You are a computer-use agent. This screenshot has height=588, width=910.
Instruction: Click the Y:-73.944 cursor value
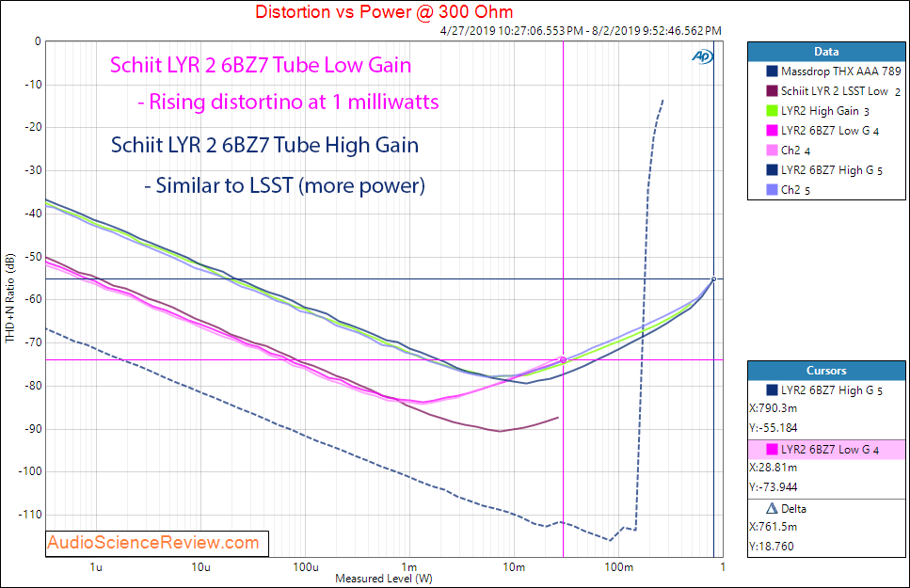[x=774, y=487]
